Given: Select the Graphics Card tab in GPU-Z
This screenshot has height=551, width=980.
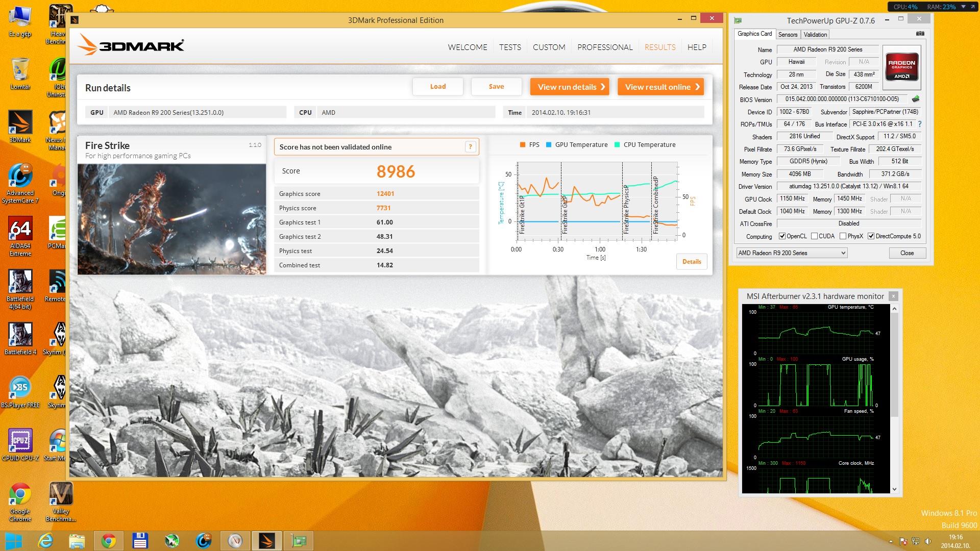Looking at the screenshot, I should point(755,34).
